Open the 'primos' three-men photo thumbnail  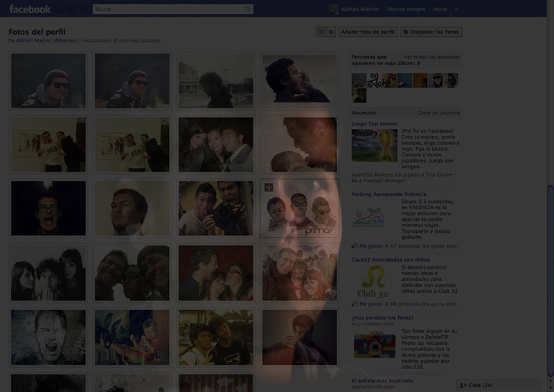click(x=299, y=208)
